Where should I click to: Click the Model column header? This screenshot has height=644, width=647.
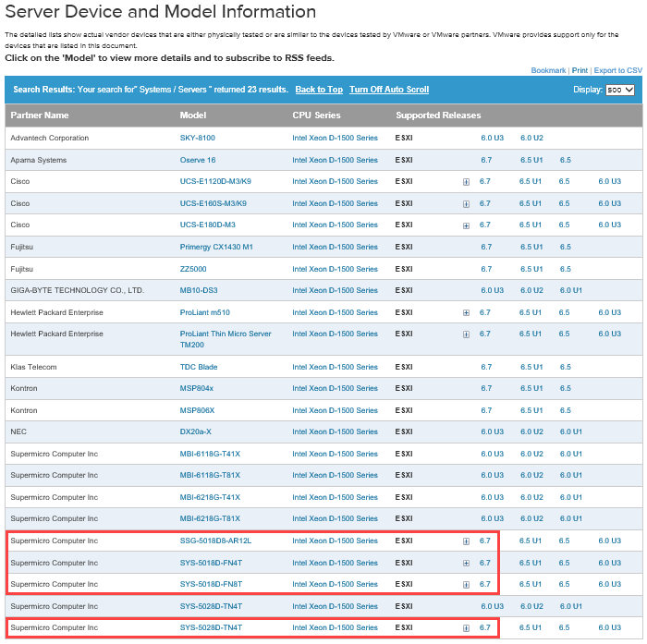tap(193, 115)
